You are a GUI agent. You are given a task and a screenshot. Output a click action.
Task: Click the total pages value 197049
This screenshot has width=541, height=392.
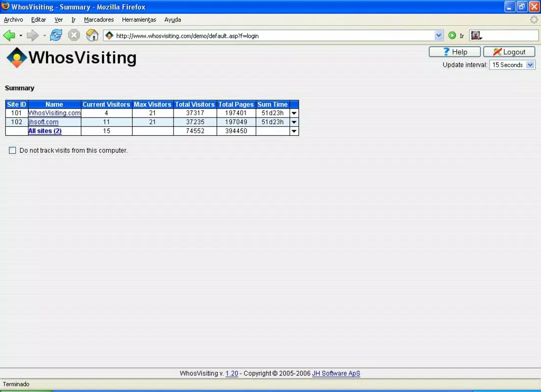236,122
